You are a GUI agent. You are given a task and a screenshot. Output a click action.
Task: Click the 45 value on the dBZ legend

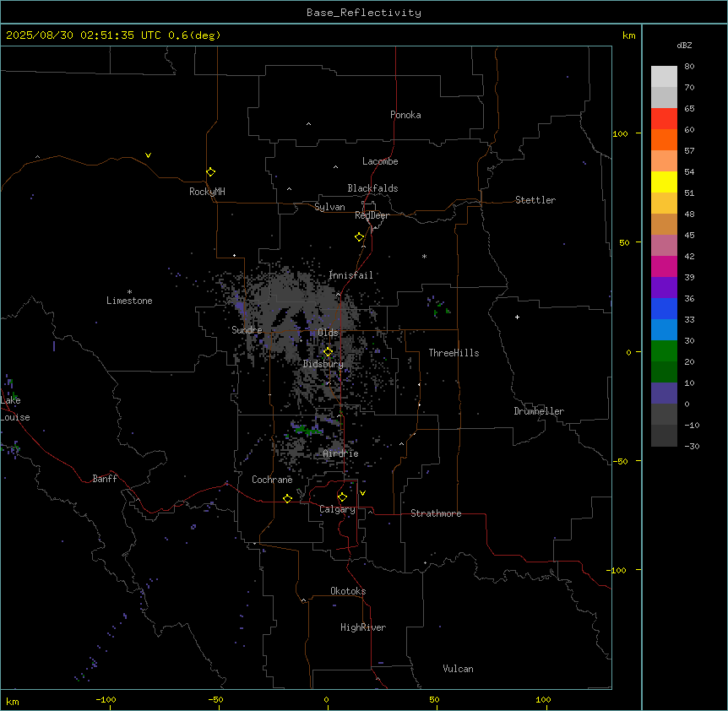[x=689, y=236]
